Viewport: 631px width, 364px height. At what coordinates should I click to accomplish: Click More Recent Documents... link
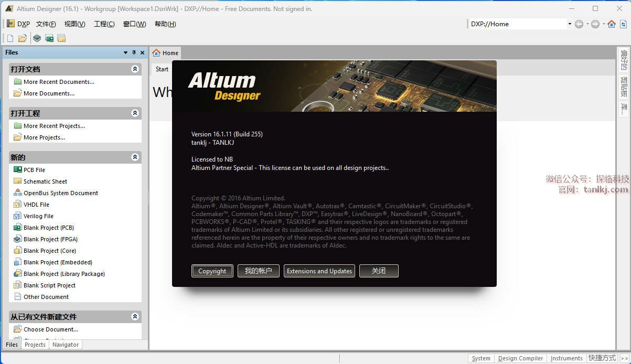pos(59,82)
